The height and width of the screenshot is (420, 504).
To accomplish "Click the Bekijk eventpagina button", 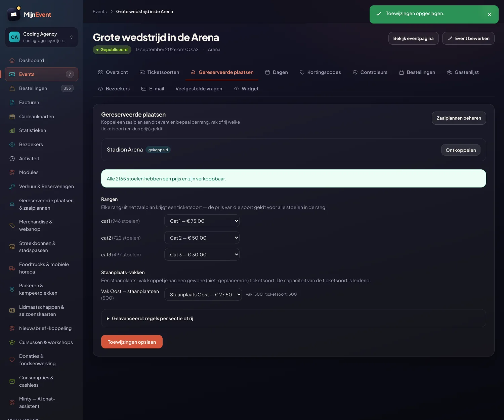I will click(x=413, y=38).
